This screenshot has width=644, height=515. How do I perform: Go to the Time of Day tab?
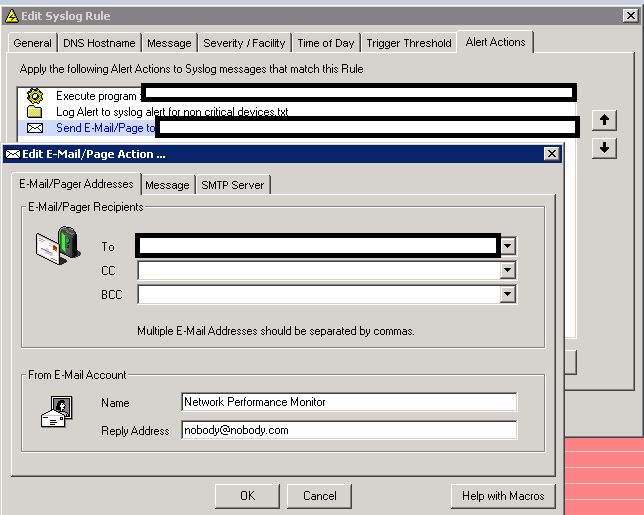pos(326,43)
